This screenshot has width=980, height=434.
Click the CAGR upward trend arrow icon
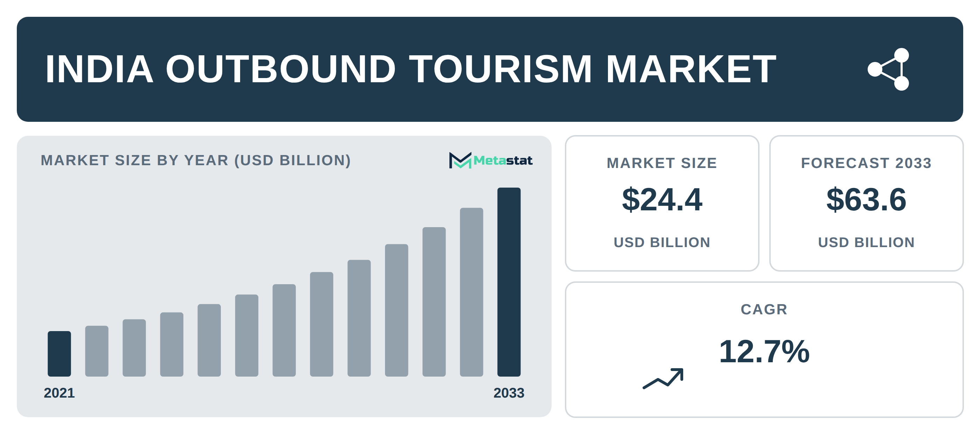[663, 378]
